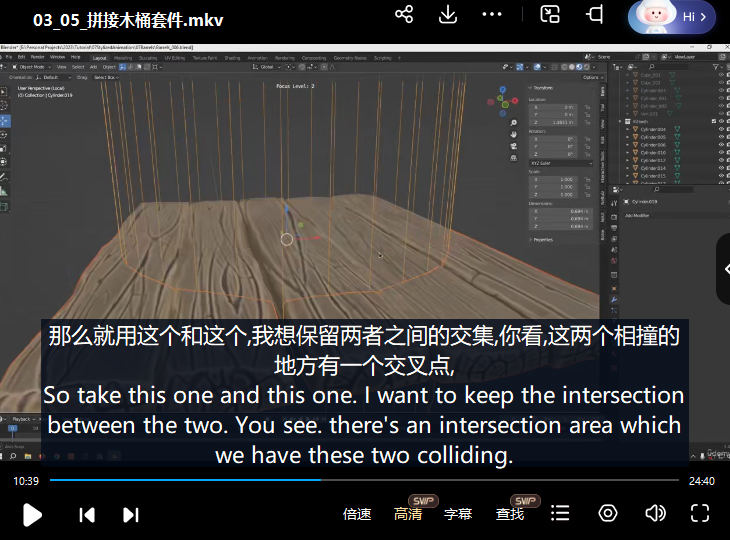Open the playlist icon in the player bar
The image size is (730, 540).
pos(560,513)
